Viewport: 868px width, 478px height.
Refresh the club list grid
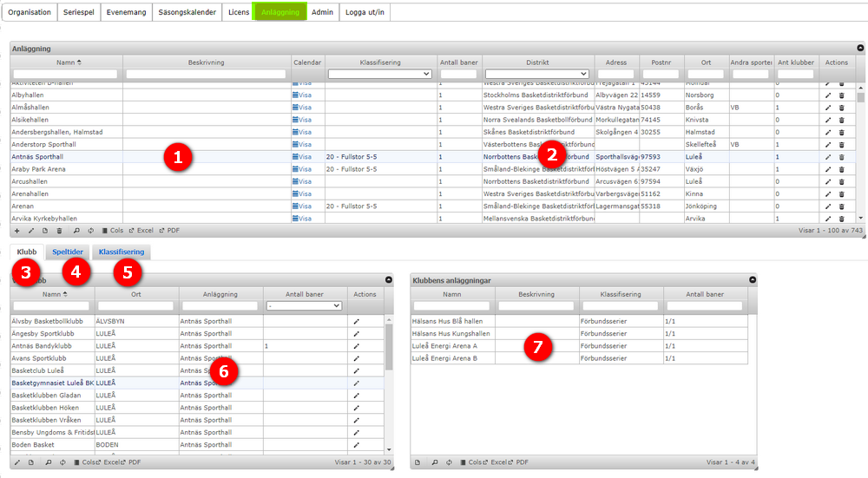[62, 462]
